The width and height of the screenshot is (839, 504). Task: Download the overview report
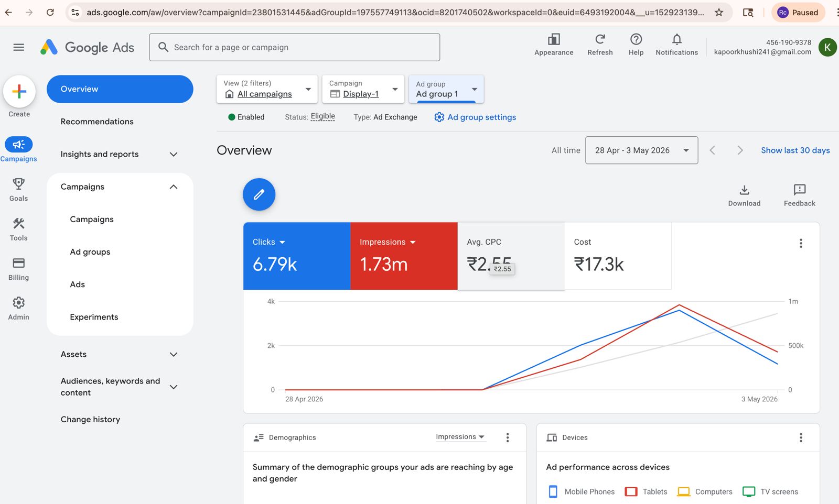[744, 195]
